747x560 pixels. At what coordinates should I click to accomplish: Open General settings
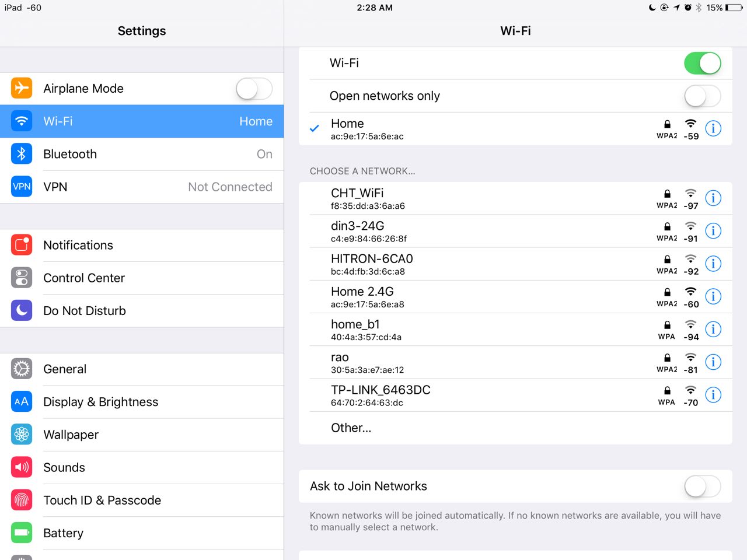click(x=142, y=369)
